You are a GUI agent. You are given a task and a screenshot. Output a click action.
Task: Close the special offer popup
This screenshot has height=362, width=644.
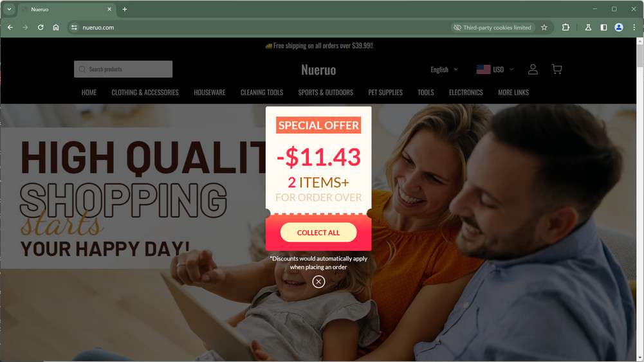tap(318, 282)
